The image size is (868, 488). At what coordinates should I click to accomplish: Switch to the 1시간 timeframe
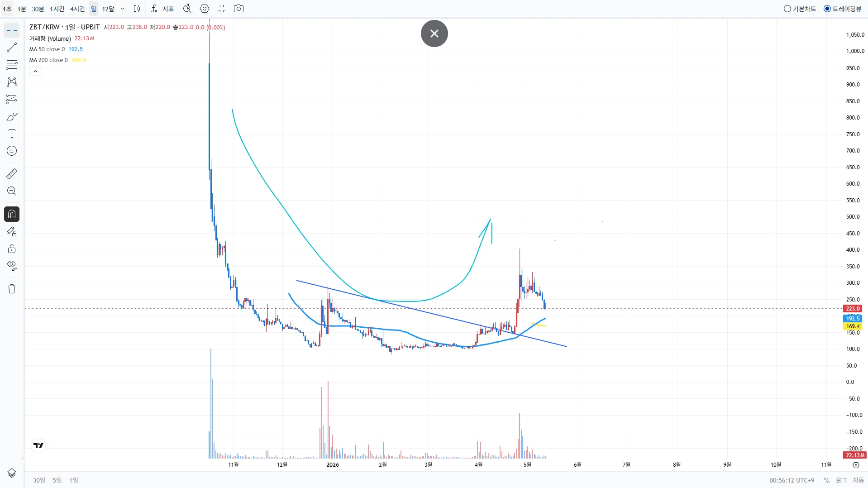(57, 9)
